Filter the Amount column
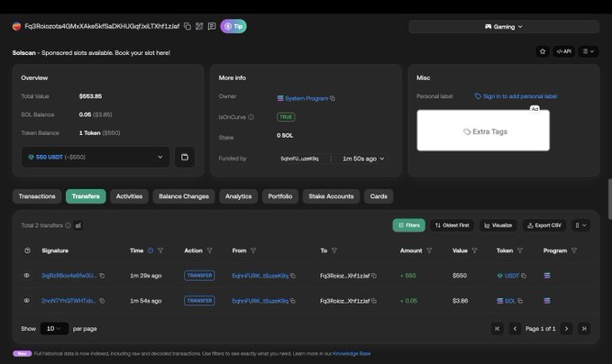The height and width of the screenshot is (364, 612). [x=429, y=250]
